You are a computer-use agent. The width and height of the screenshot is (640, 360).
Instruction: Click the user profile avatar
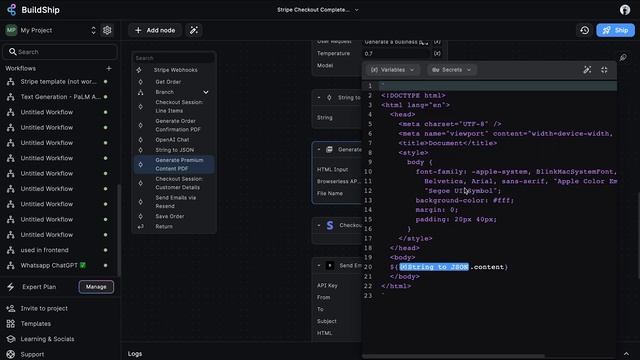click(624, 10)
